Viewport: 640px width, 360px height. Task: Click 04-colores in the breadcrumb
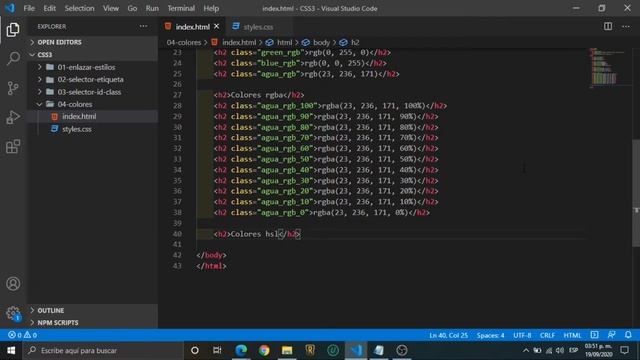pos(184,42)
